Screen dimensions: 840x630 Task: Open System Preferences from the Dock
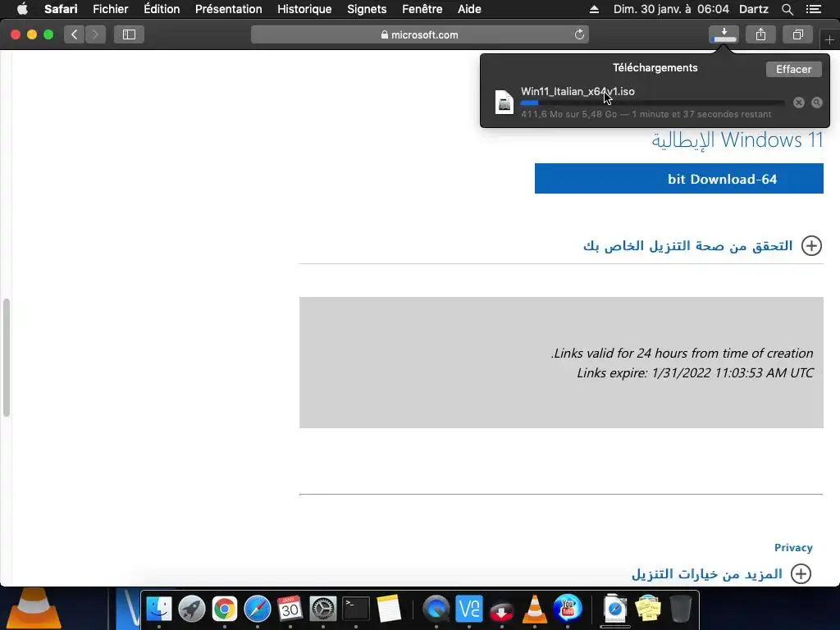coord(323,609)
